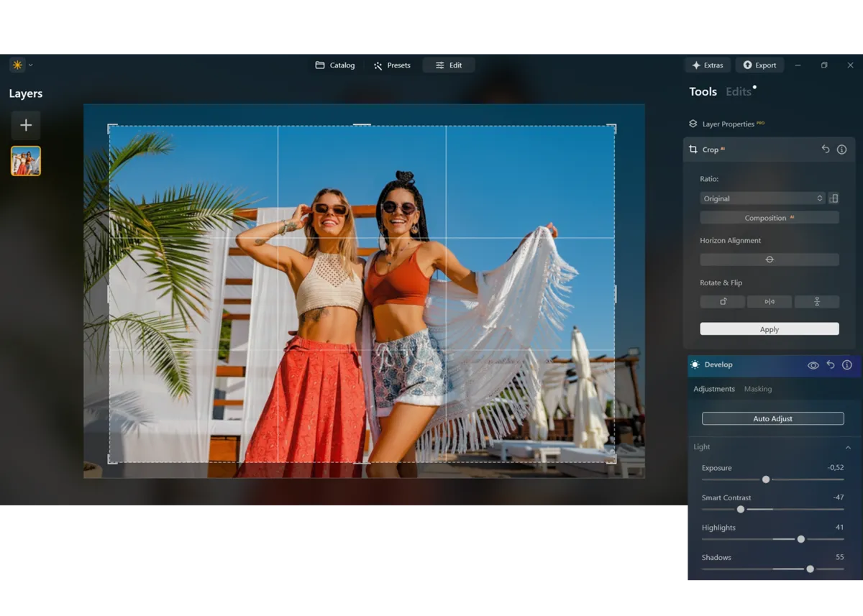Rotate the image 90 degrees
This screenshot has height=616, width=863.
pos(722,301)
